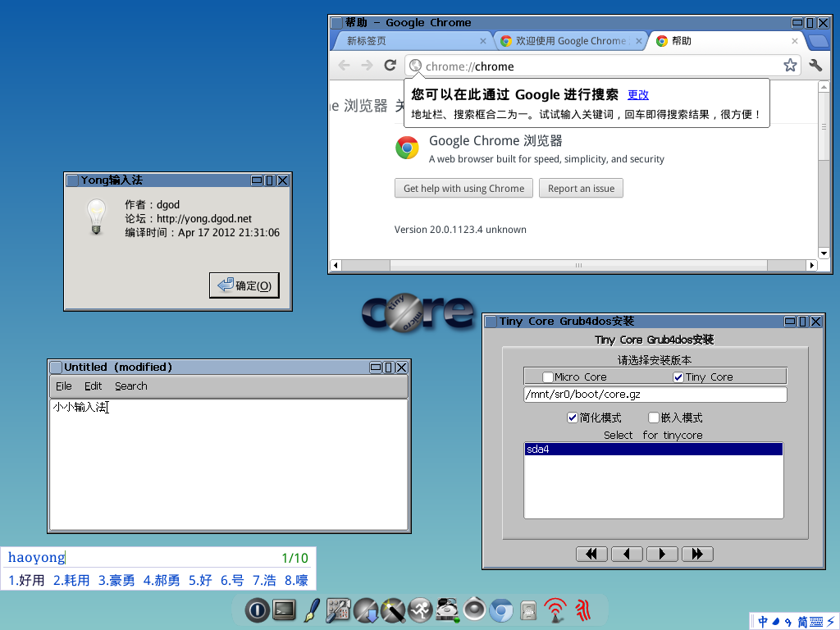Screen dimensions: 840x630
Task: Toggle half-moon width mode in input tray
Action: (776, 622)
